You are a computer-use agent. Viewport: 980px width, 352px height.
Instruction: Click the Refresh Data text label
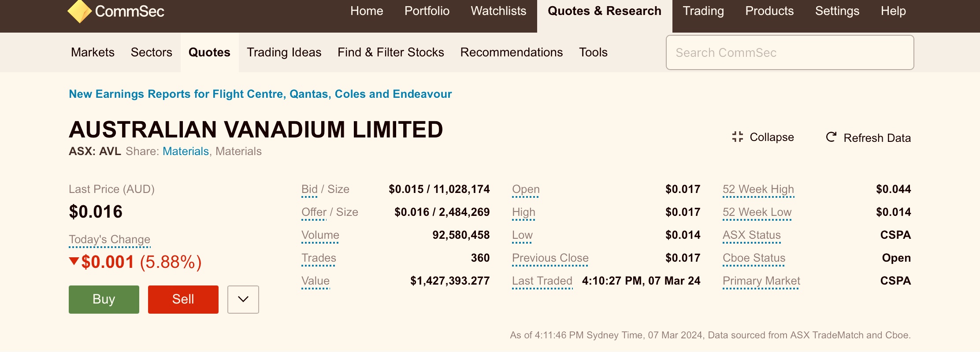[x=877, y=138]
